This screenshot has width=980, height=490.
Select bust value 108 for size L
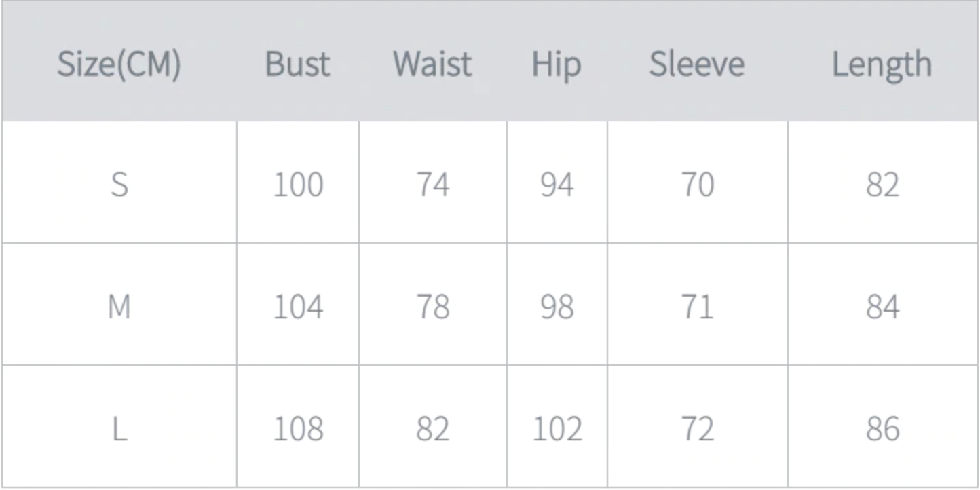click(x=298, y=429)
